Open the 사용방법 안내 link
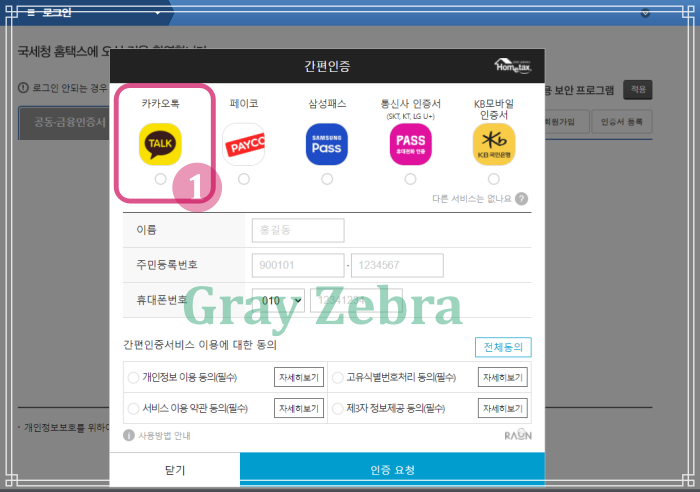The image size is (700, 492). click(164, 436)
